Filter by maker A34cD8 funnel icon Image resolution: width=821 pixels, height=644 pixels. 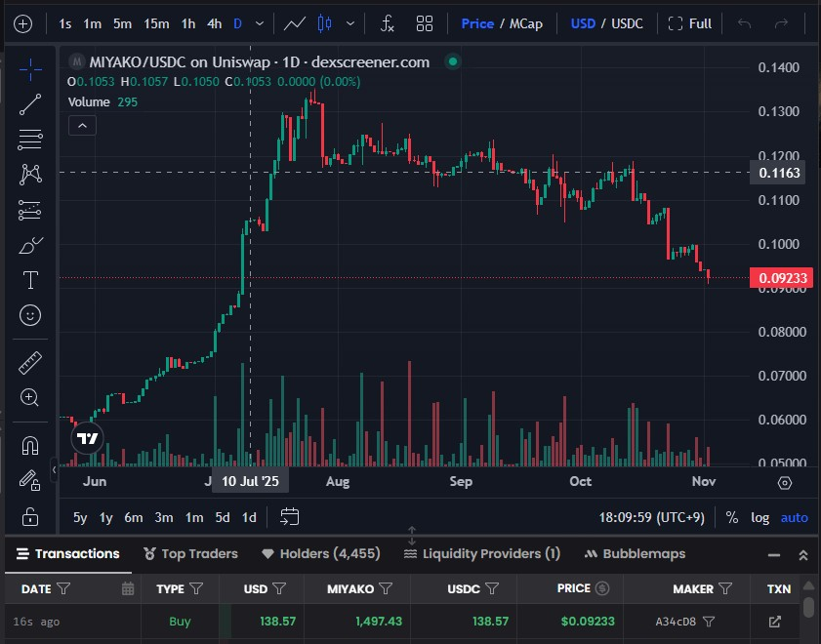(709, 622)
